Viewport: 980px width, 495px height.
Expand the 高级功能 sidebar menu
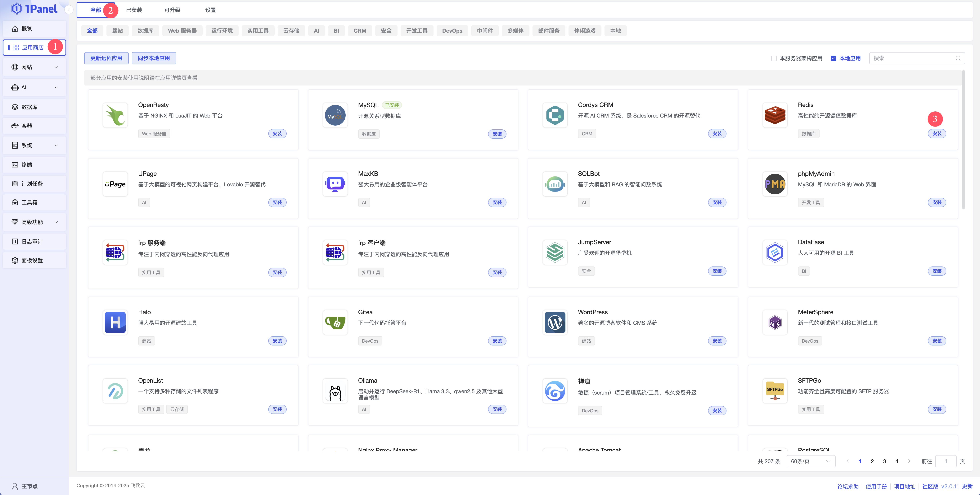(x=34, y=222)
